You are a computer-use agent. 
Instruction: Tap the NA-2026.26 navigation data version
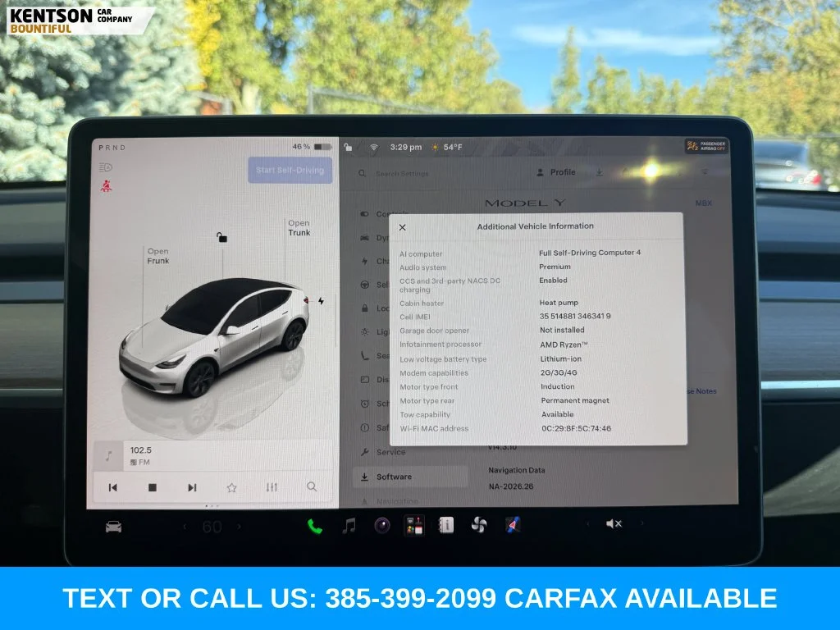coord(511,486)
